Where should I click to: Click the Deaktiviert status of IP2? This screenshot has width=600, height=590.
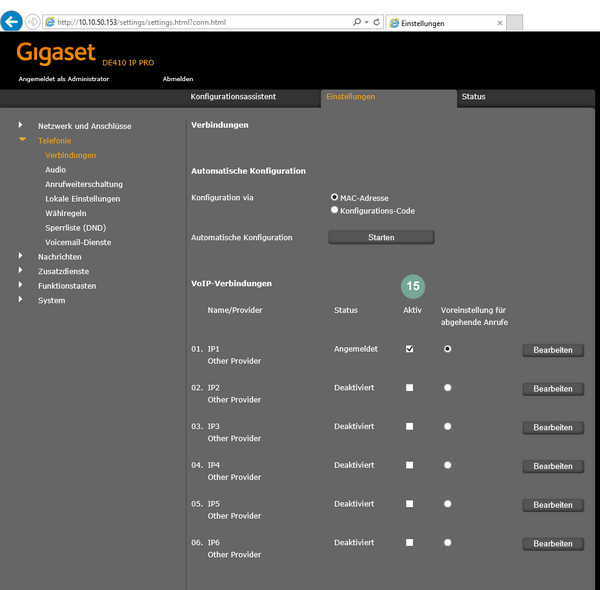point(354,388)
